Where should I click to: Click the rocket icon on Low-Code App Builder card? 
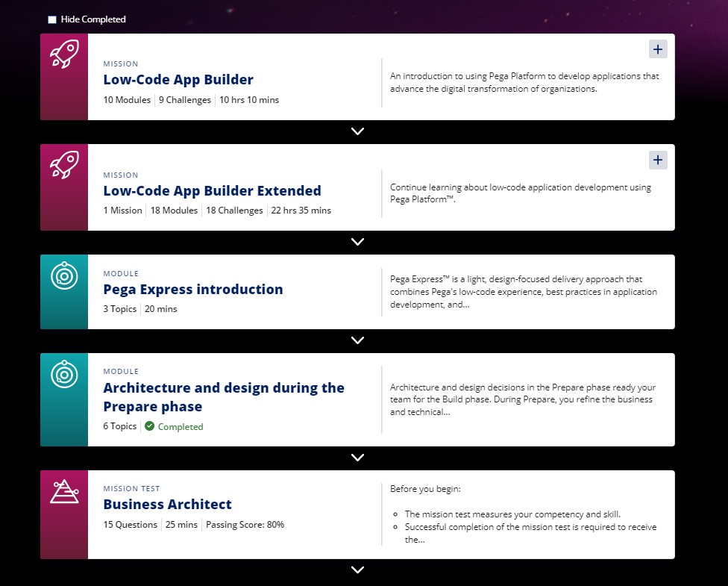tap(64, 54)
